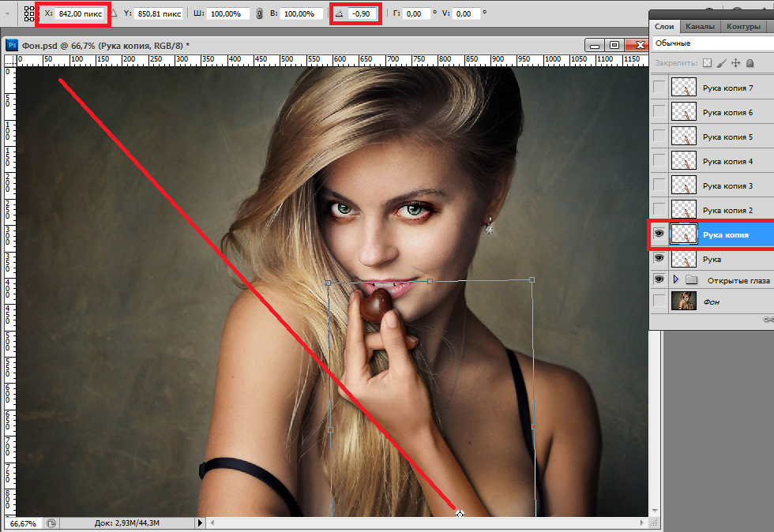Viewport: 774px width, 532px height.
Task: Switch to the Каналы tab
Action: [x=700, y=27]
